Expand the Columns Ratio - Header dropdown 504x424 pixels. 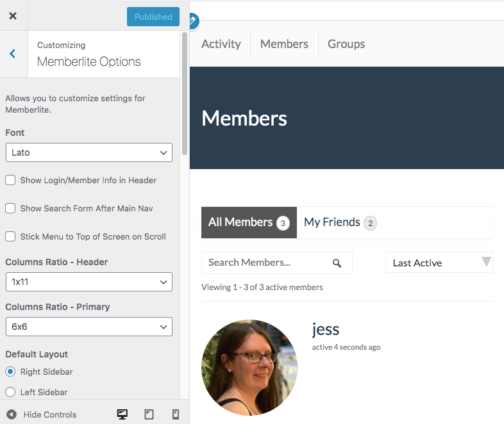88,282
